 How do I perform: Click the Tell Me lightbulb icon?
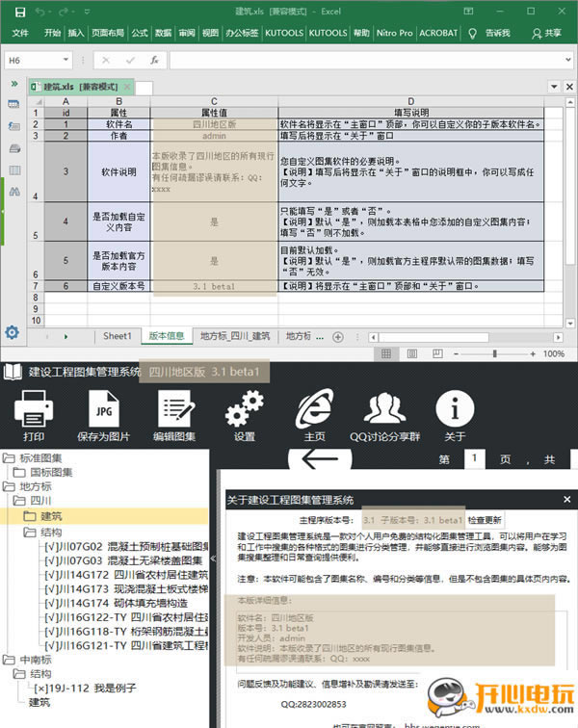tap(472, 33)
